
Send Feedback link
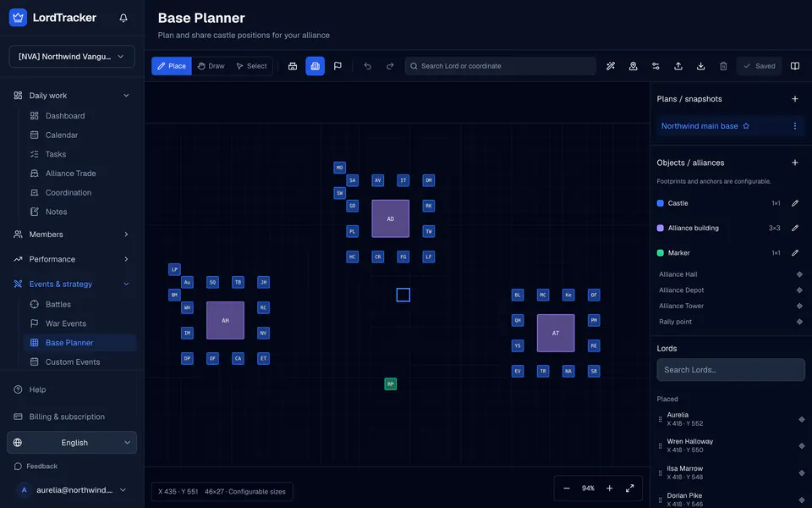[x=36, y=466]
